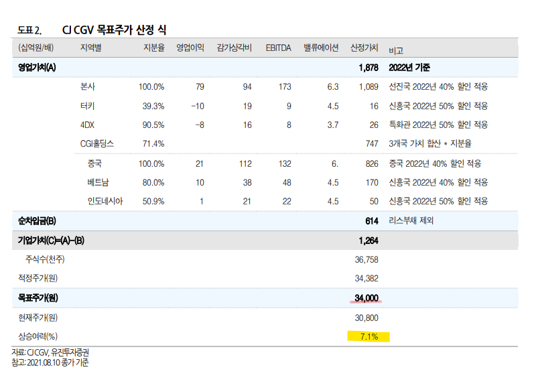Click the '지역별' column header
The width and height of the screenshot is (534, 392).
[x=91, y=48]
